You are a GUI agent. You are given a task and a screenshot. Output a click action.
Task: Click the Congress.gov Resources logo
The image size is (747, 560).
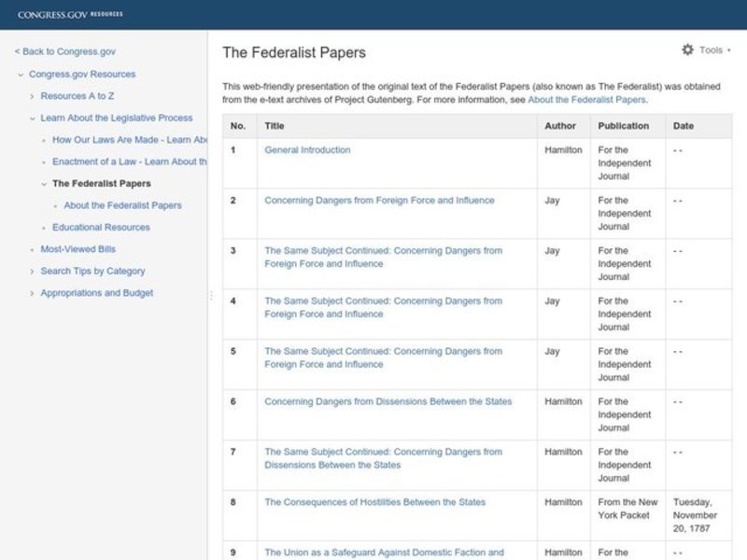point(70,14)
